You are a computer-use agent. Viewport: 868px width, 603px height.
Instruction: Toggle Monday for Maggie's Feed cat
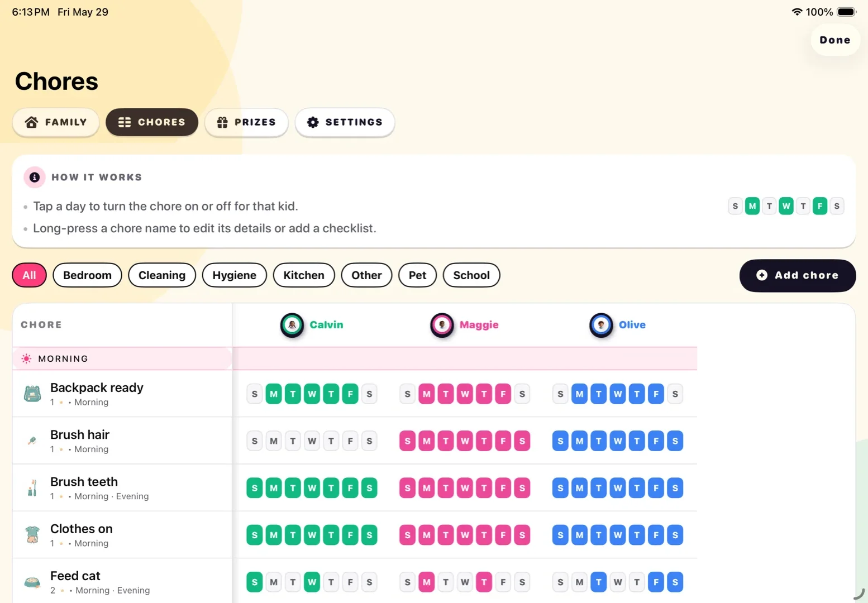pos(427,582)
